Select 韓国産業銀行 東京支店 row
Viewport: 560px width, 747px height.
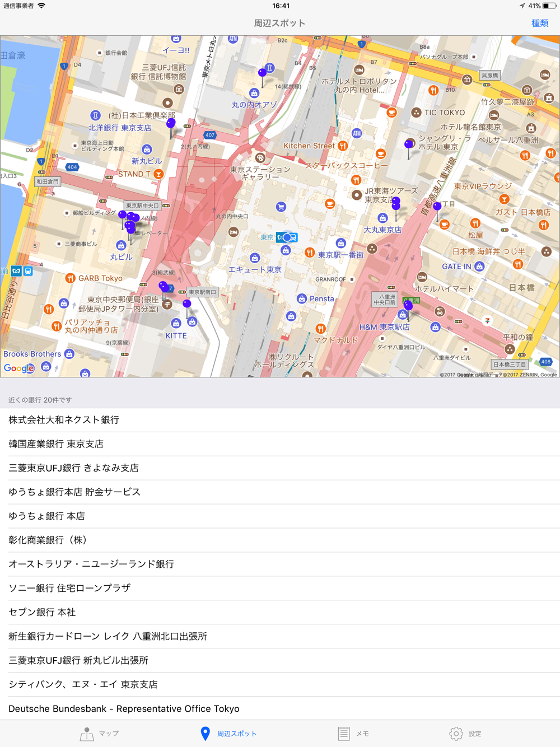coord(280,444)
